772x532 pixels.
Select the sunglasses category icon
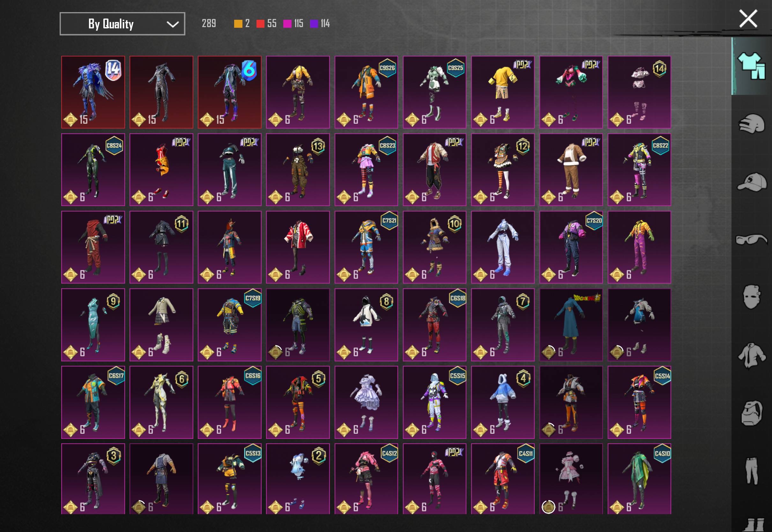pos(752,239)
